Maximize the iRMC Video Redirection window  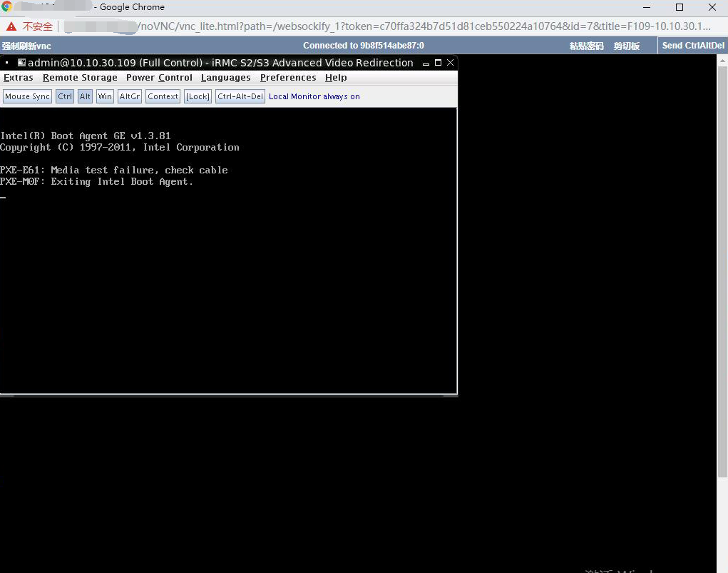tap(438, 62)
